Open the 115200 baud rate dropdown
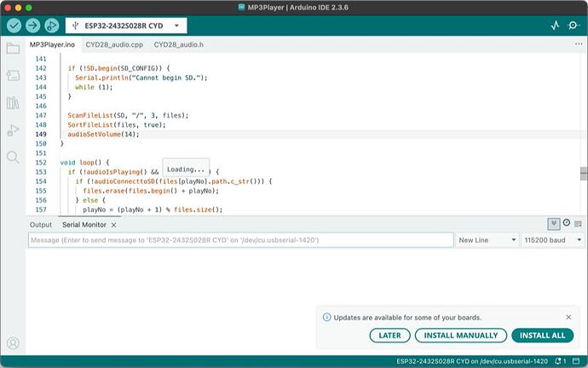 point(552,240)
